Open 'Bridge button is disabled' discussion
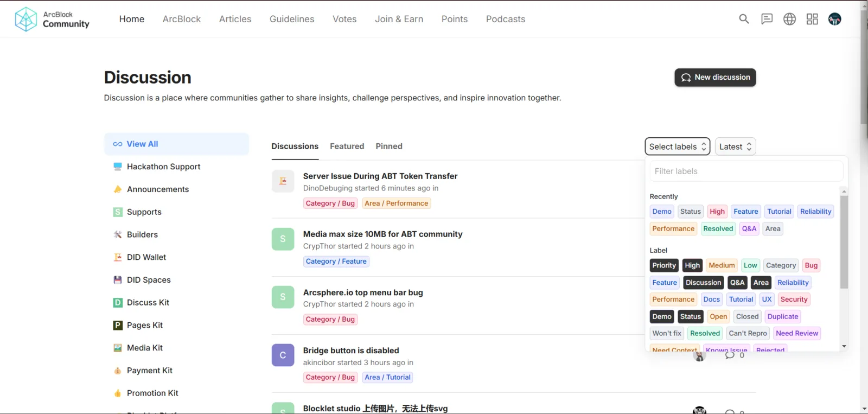 click(351, 351)
